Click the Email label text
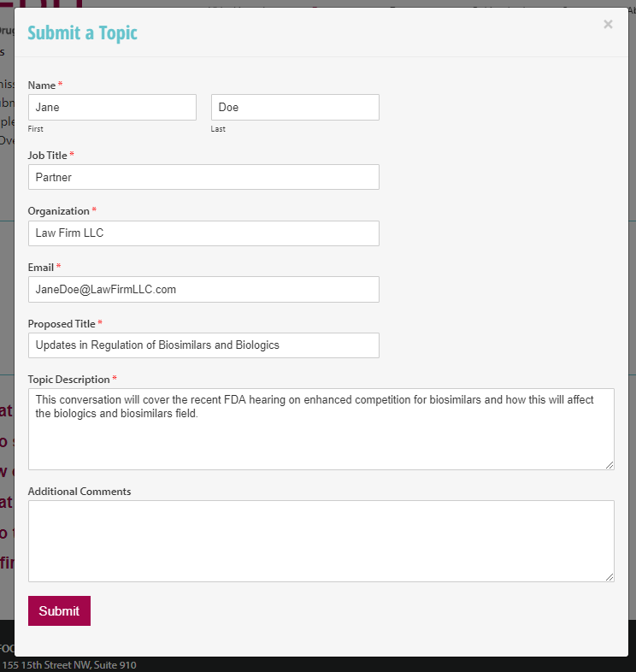636x672 pixels. coord(41,268)
